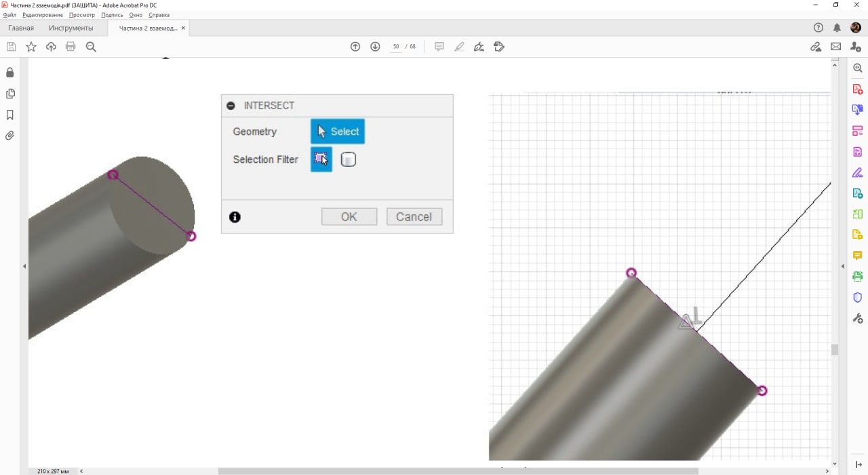This screenshot has height=475, width=868.
Task: Click the share with others person icon
Action: (x=856, y=47)
